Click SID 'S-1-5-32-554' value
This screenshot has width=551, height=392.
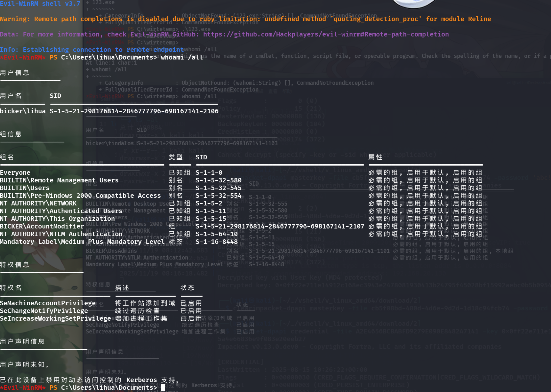[219, 196]
